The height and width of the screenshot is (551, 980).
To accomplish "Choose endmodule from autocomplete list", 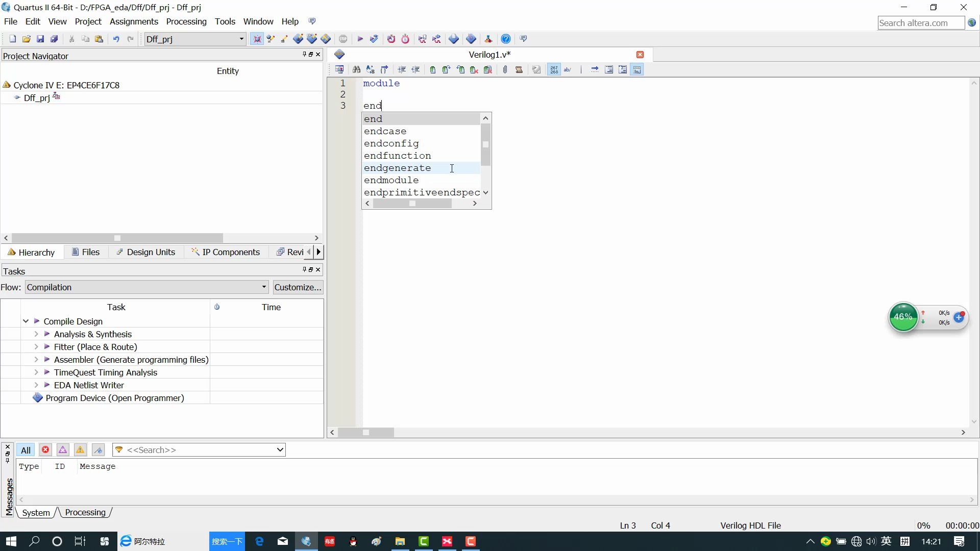I will click(391, 180).
